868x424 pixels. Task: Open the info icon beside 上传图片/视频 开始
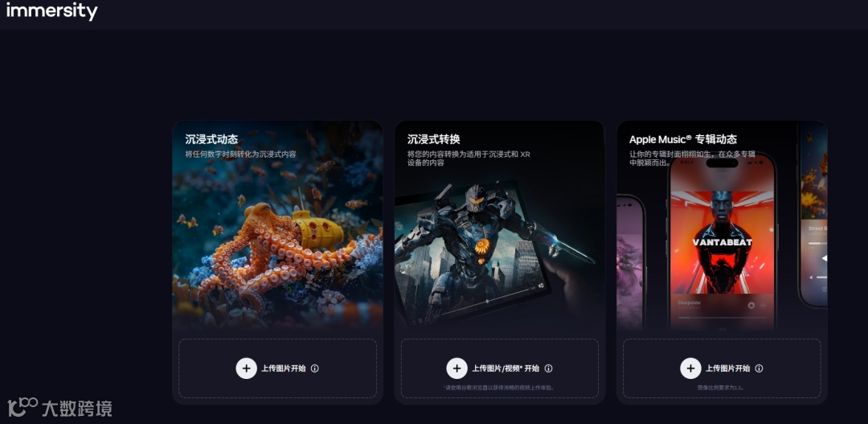pos(549,368)
